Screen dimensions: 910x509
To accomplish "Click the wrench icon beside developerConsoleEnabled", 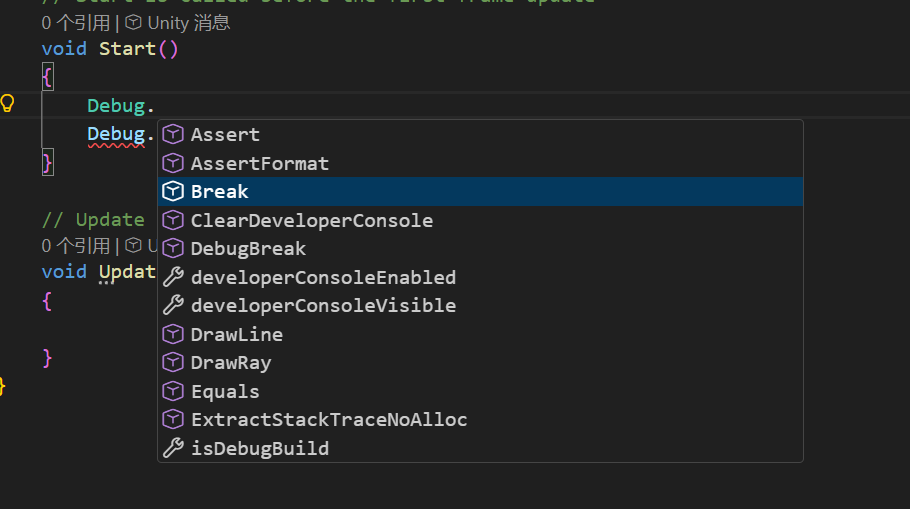I will pos(173,277).
